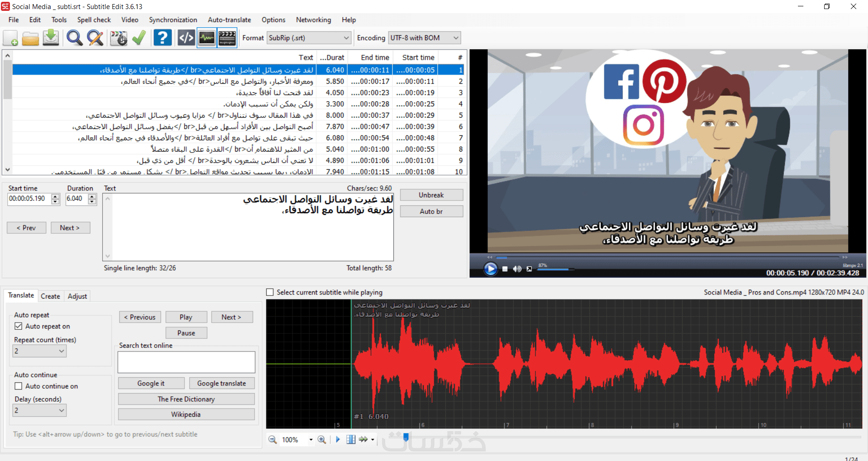Click the Wikipedia button
Viewport: 868px width, 461px height.
click(186, 414)
